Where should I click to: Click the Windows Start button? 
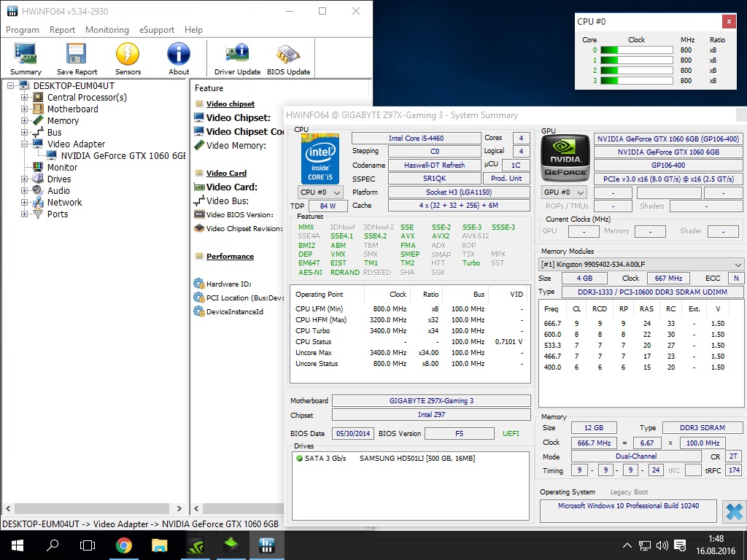(18, 545)
